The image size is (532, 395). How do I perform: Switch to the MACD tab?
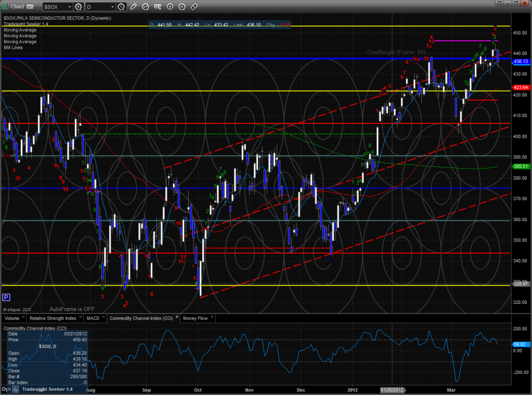tap(92, 318)
